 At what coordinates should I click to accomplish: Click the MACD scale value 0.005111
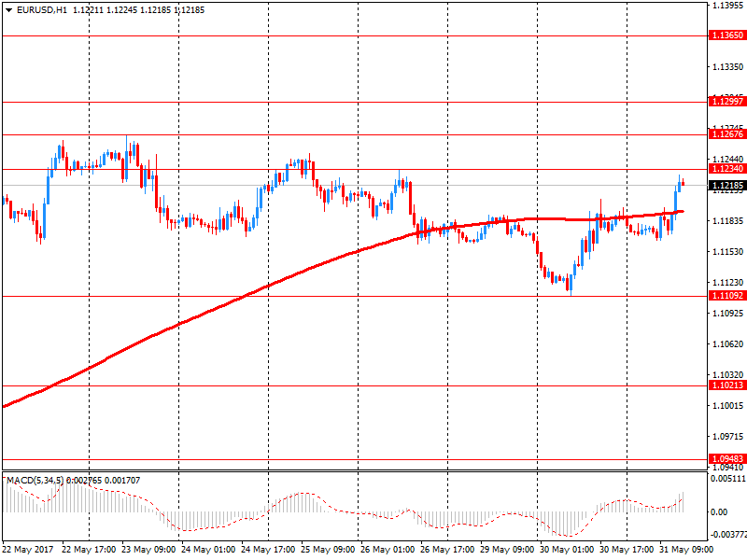[728, 479]
